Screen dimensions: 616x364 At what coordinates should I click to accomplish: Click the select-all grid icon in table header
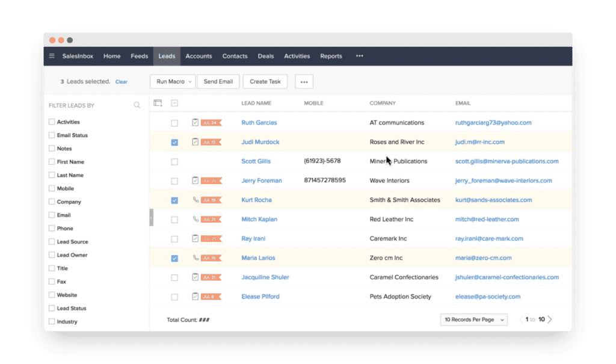coord(158,103)
